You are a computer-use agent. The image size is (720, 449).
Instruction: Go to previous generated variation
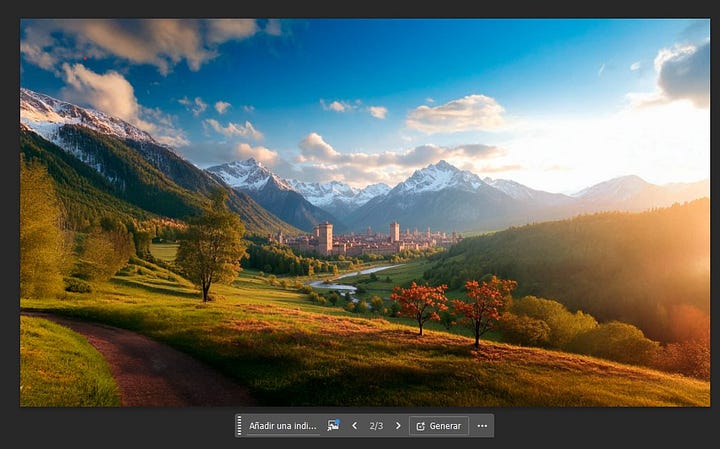click(354, 426)
